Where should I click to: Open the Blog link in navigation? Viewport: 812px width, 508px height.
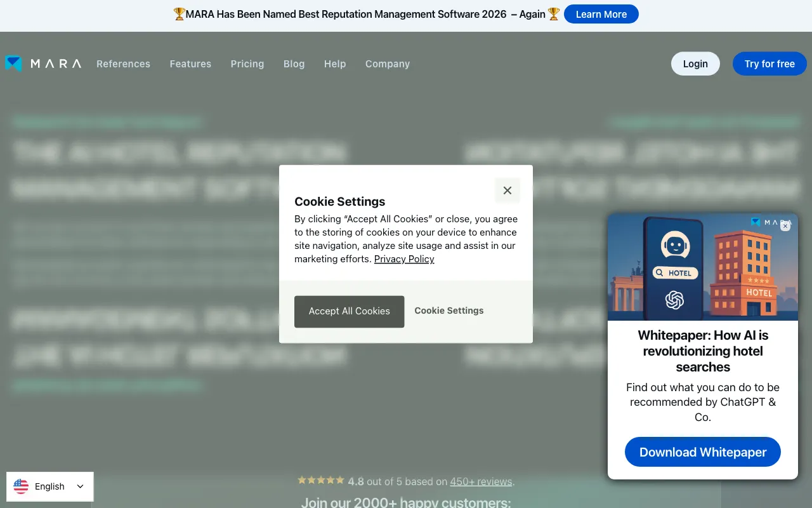294,63
